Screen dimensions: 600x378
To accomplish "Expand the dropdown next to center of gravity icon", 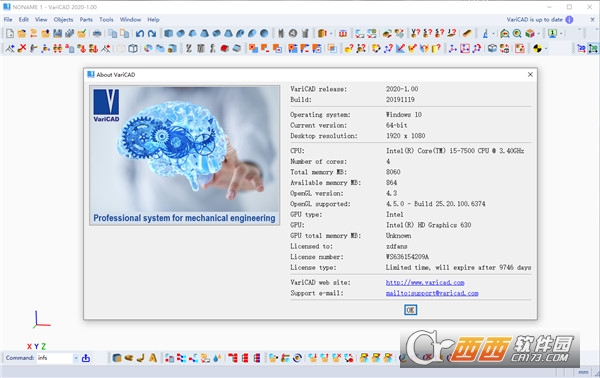I will (546, 49).
